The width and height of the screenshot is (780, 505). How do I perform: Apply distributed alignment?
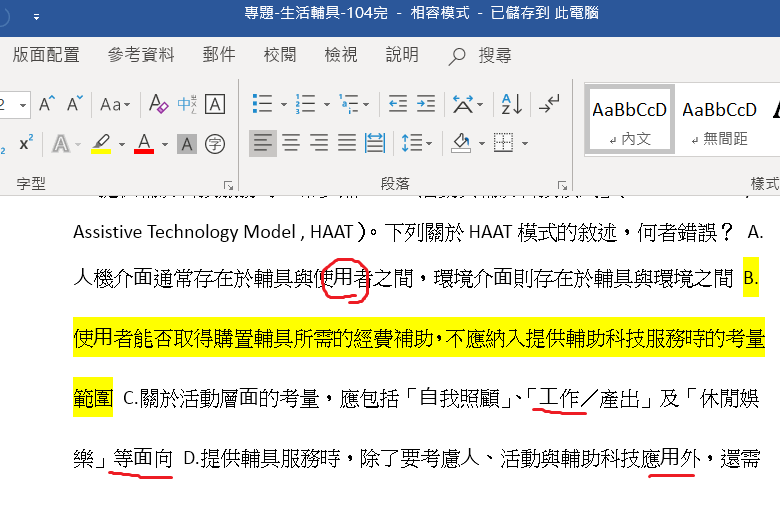pos(375,143)
